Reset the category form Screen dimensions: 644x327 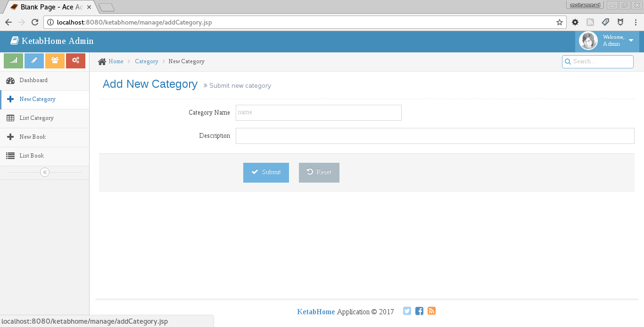coord(319,172)
